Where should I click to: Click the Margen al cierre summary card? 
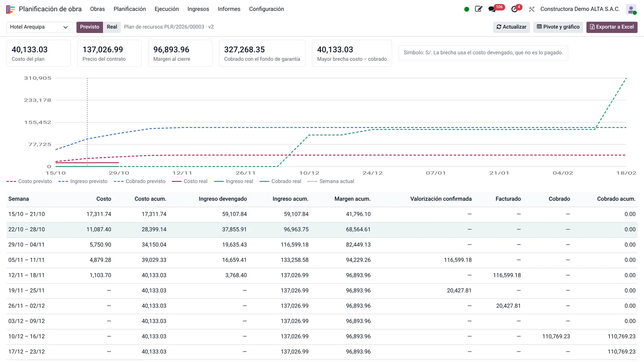click(180, 53)
